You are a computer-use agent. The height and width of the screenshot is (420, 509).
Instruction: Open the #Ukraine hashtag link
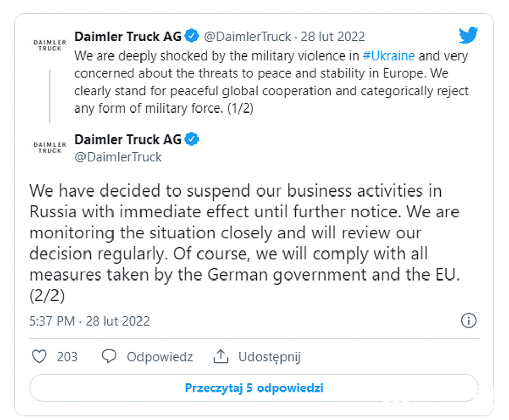[x=389, y=56]
